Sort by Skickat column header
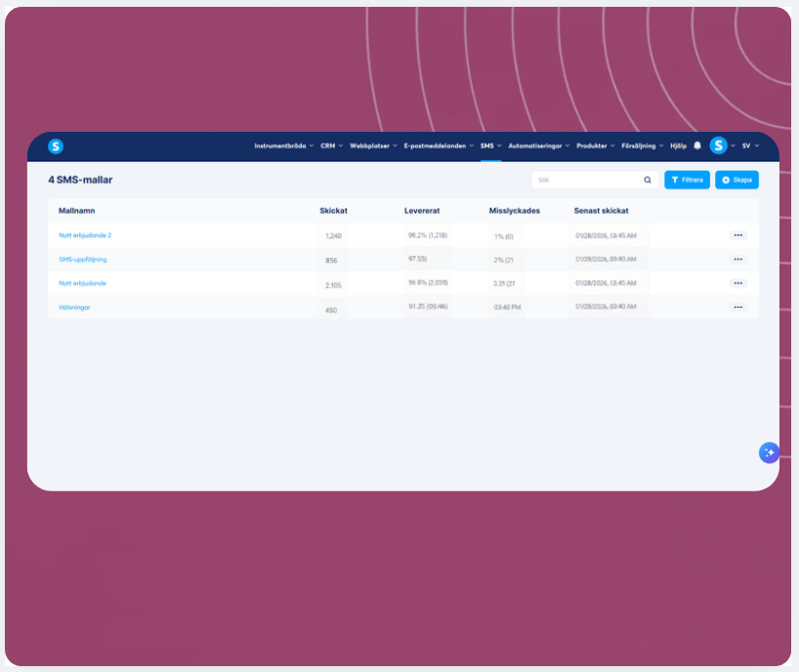Screen dimensions: 799x672 (333, 210)
